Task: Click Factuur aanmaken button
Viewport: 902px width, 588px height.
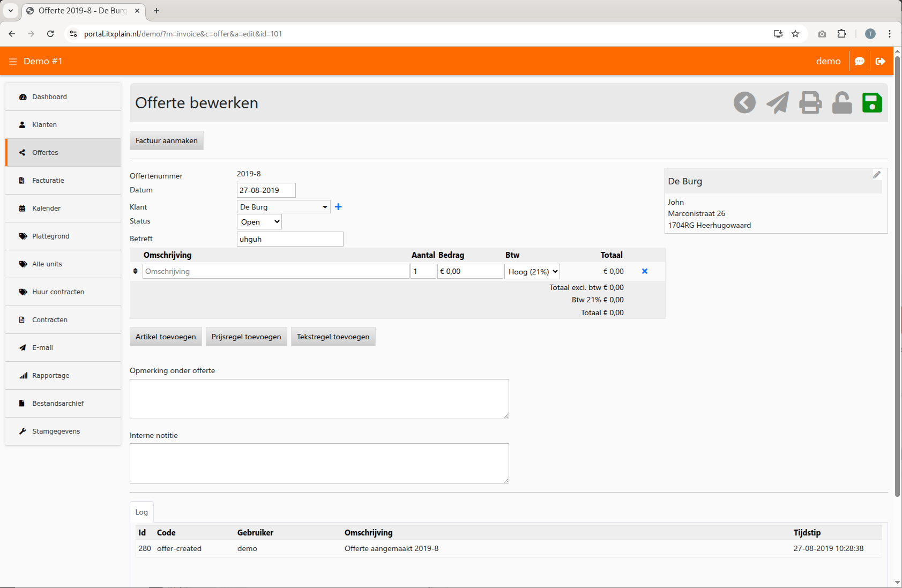Action: click(166, 140)
